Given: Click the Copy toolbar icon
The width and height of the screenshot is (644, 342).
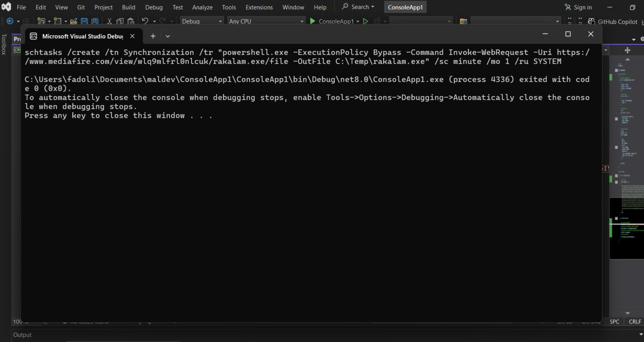Looking at the screenshot, I should pos(120,21).
